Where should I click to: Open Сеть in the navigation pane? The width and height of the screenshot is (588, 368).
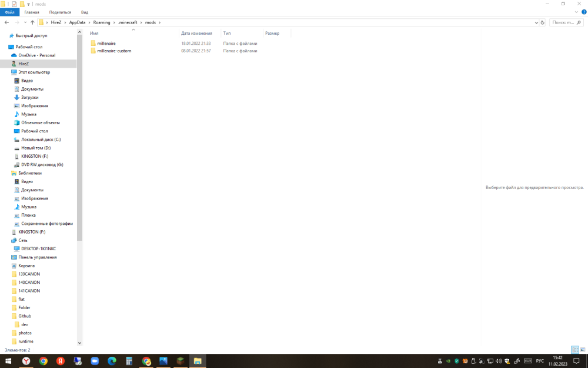23,240
